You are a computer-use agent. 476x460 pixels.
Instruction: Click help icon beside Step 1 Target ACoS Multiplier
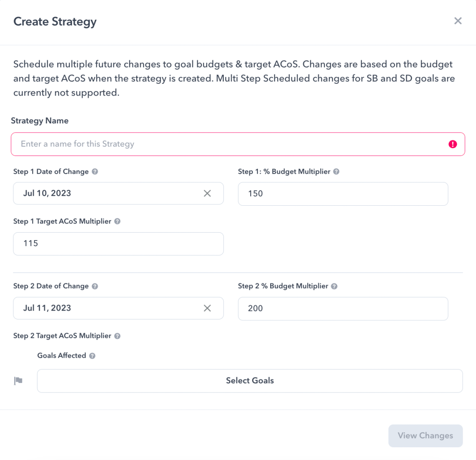(117, 222)
